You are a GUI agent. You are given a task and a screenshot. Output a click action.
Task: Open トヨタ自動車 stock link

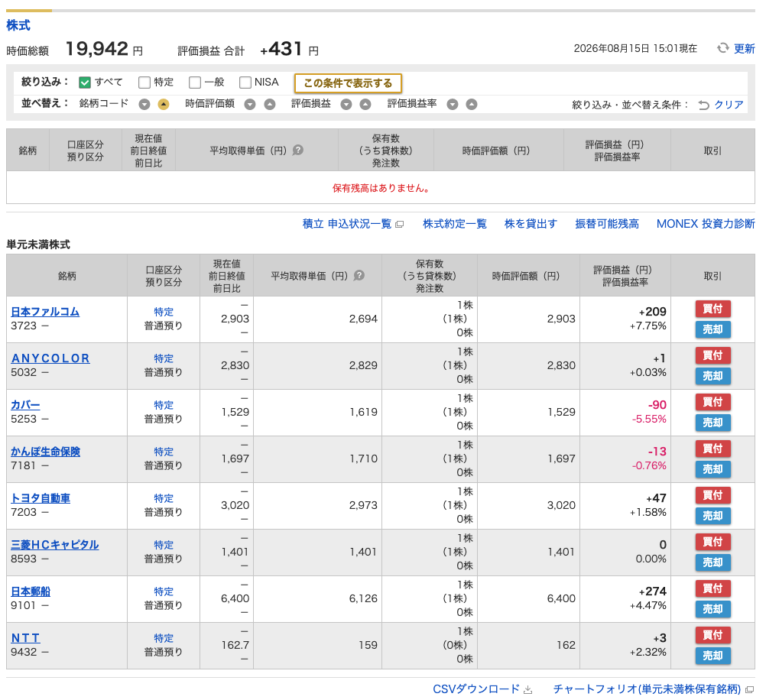pos(41,498)
